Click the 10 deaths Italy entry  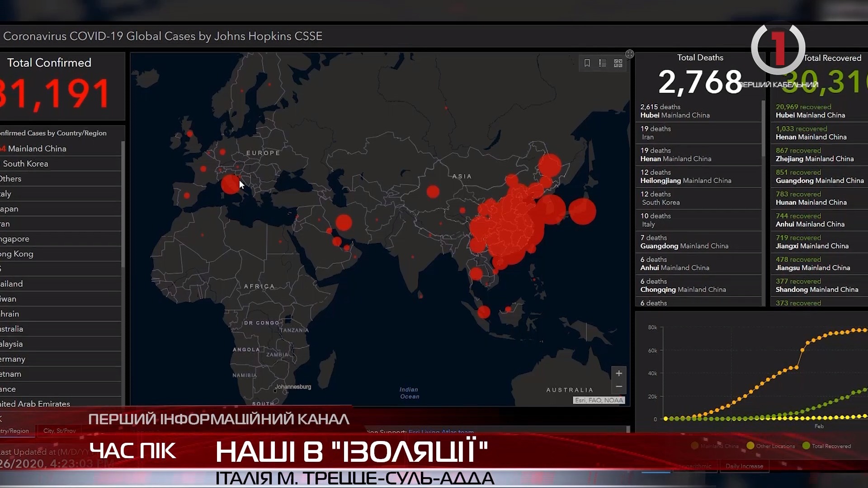pos(698,220)
